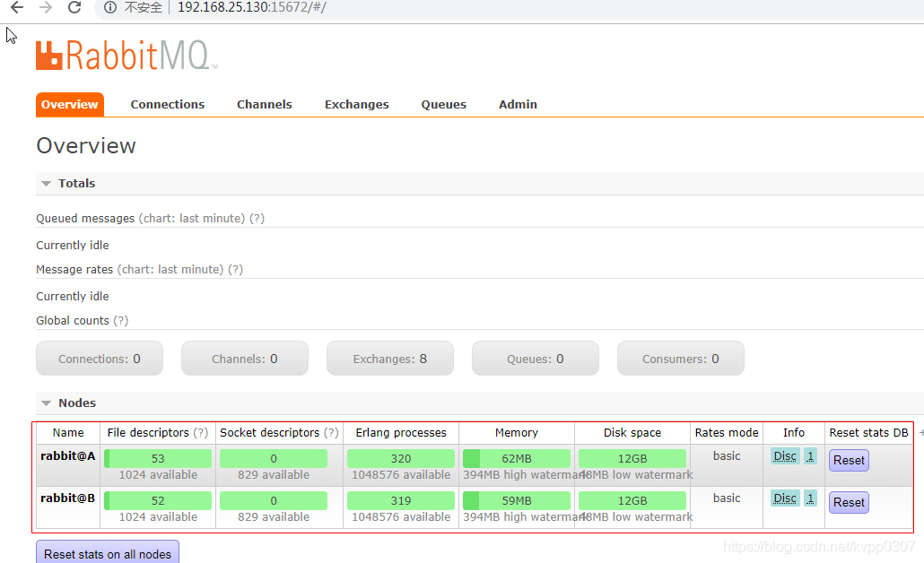This screenshot has width=924, height=563.
Task: Click the 1 info tag for rabbit@B
Action: pyautogui.click(x=810, y=498)
